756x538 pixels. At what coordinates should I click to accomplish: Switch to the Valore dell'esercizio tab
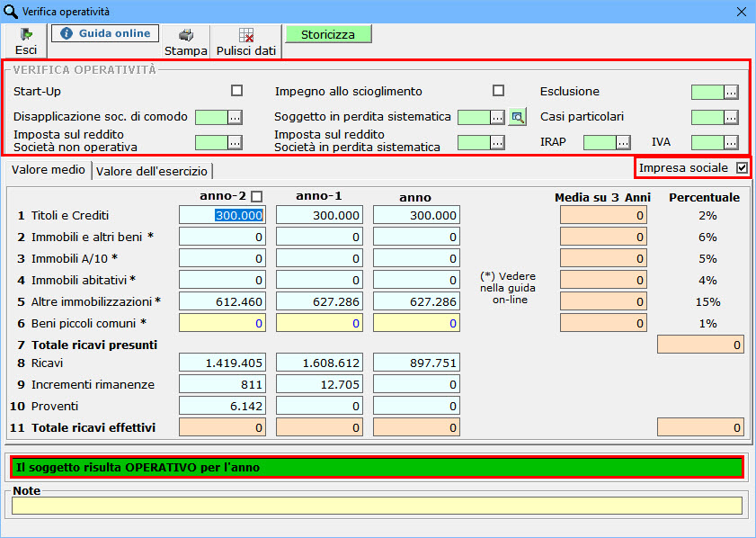(x=152, y=171)
